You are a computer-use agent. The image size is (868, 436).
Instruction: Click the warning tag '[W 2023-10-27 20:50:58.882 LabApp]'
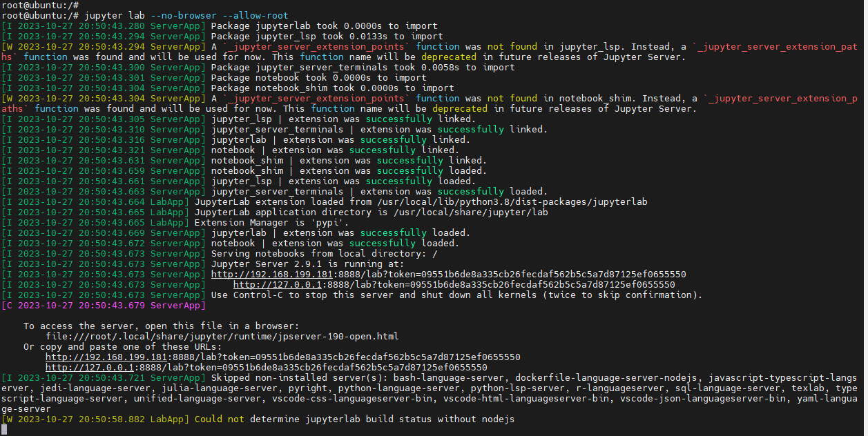tap(95, 419)
